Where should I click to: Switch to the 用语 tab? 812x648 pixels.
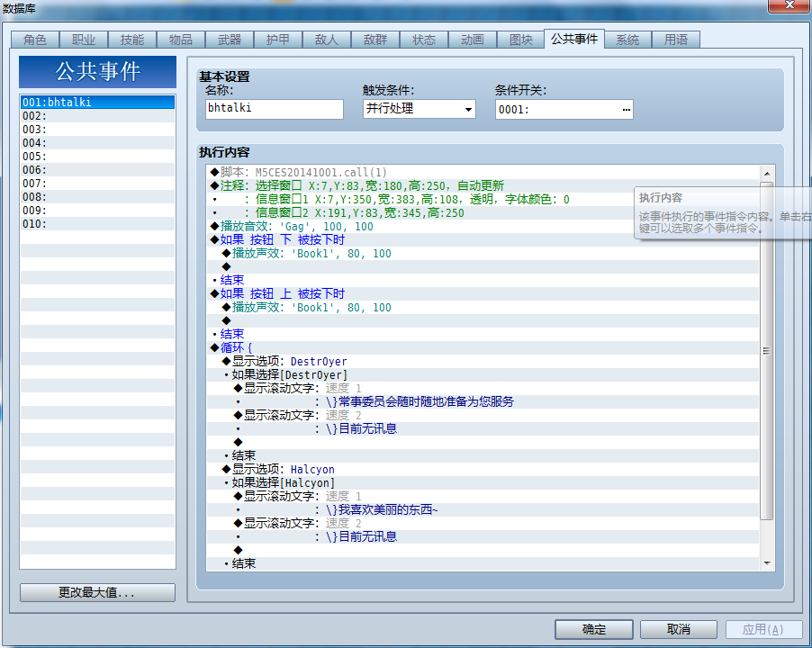[676, 40]
